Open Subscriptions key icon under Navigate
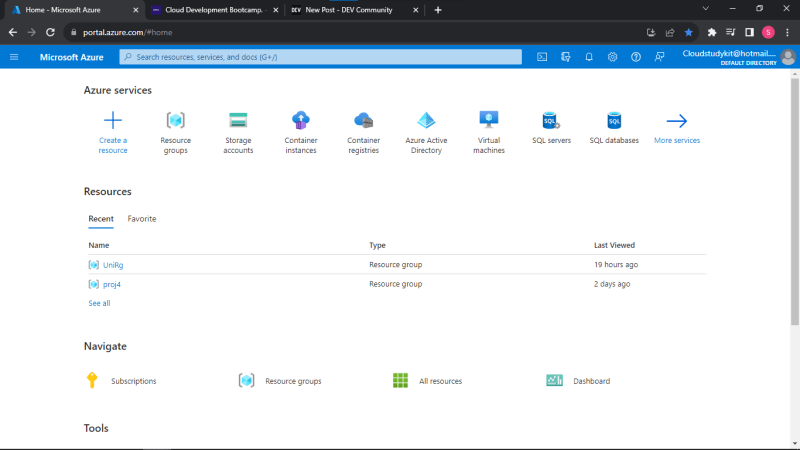 tap(92, 380)
